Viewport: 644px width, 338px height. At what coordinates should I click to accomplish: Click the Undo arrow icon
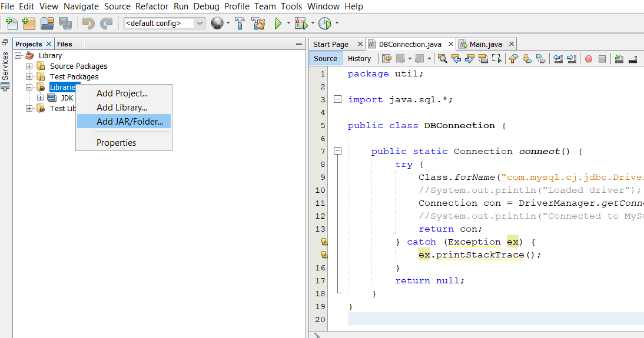pyautogui.click(x=88, y=24)
